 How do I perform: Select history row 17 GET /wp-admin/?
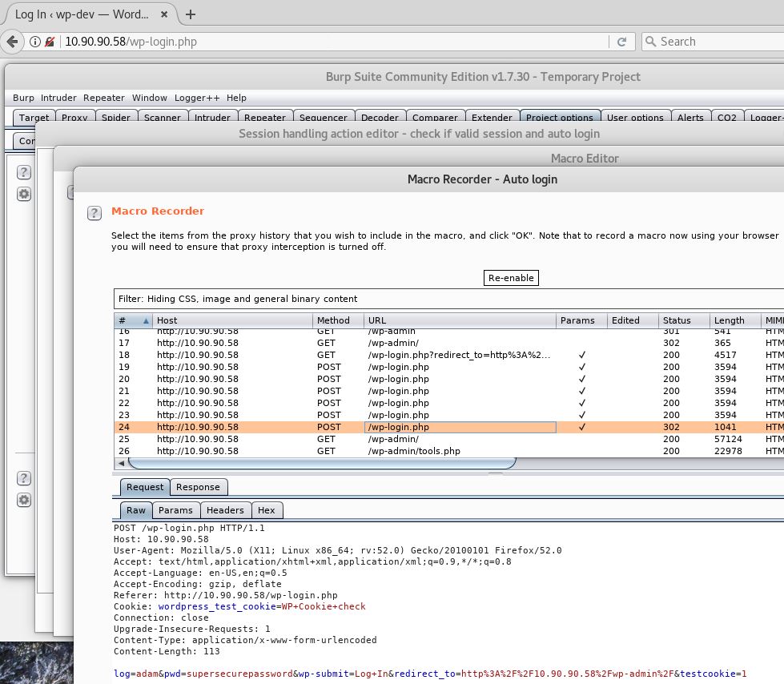[x=448, y=343]
